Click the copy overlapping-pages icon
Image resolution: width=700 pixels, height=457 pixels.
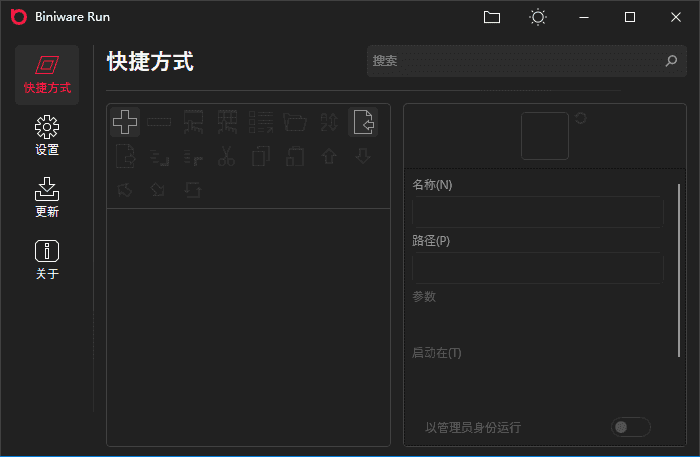261,156
